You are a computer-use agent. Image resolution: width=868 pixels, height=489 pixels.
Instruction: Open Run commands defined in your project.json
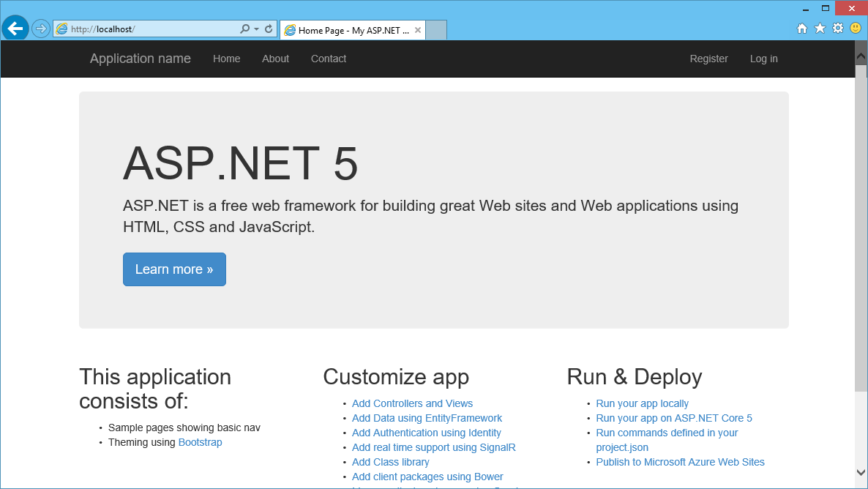(x=667, y=440)
